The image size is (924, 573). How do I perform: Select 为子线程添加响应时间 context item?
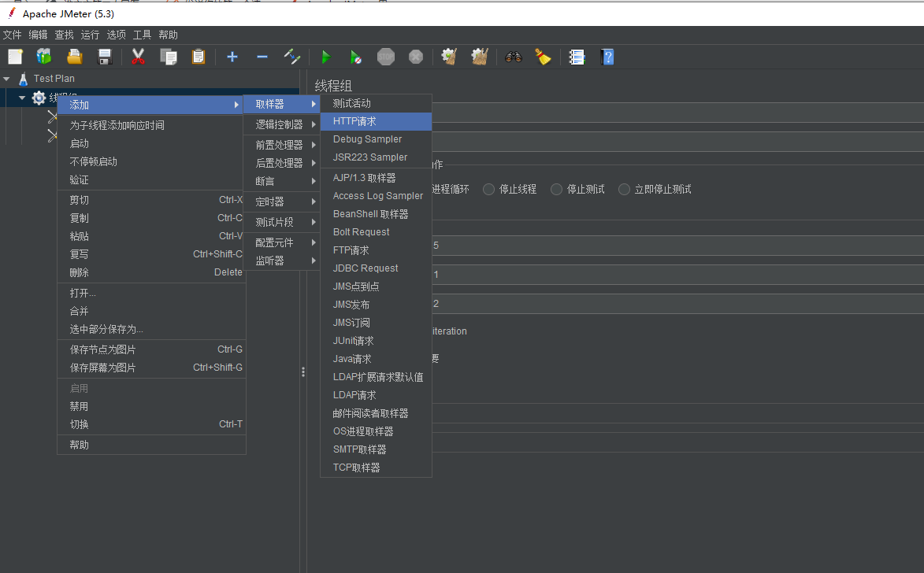(x=151, y=125)
